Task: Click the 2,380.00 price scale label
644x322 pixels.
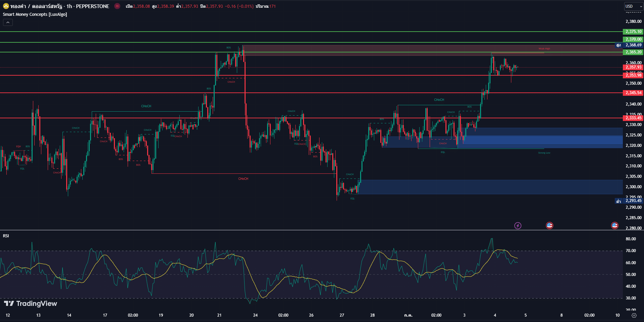Action: pos(634,22)
